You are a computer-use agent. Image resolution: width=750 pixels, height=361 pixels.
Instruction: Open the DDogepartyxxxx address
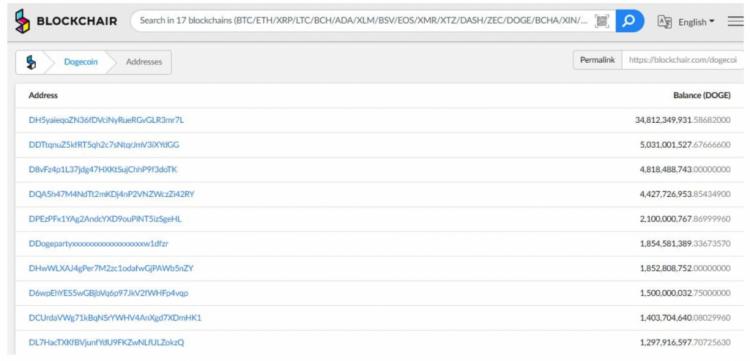(99, 243)
